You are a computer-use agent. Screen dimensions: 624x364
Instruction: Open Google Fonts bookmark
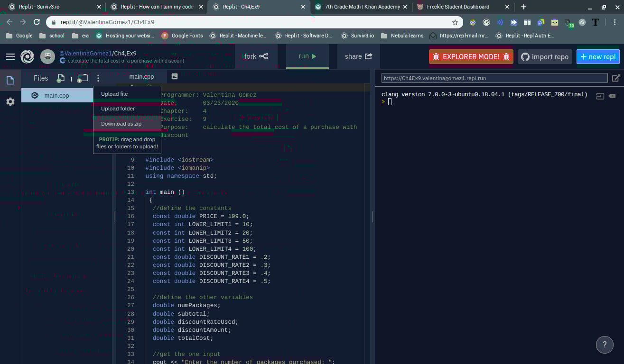182,36
